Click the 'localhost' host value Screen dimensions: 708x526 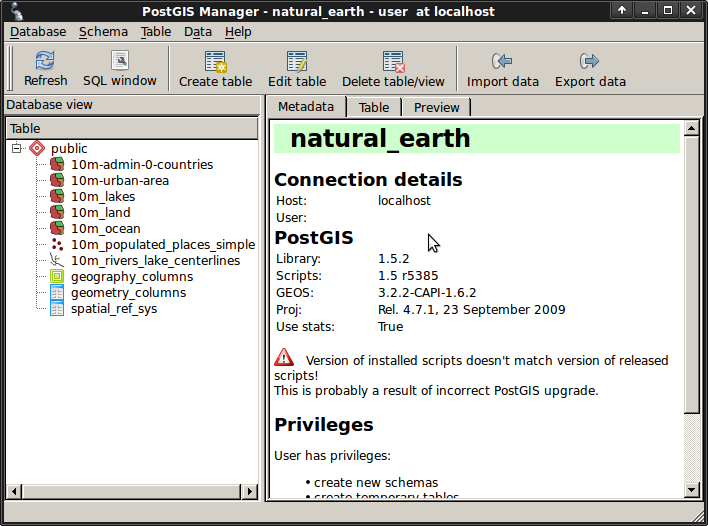404,200
